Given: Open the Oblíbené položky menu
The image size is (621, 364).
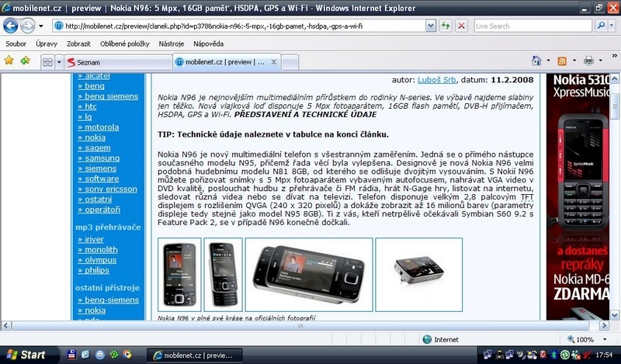Looking at the screenshot, I should pyautogui.click(x=125, y=44).
